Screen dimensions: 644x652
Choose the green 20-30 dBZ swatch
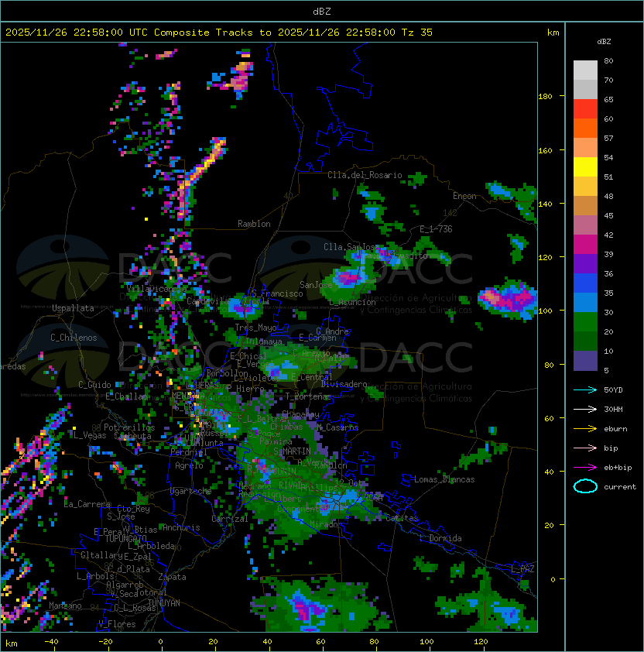point(585,322)
